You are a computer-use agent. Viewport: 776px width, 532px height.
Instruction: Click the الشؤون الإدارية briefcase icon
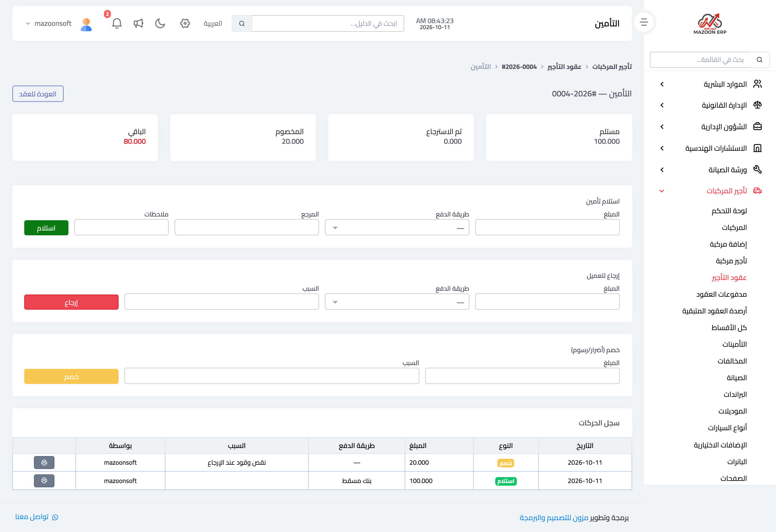pyautogui.click(x=757, y=127)
